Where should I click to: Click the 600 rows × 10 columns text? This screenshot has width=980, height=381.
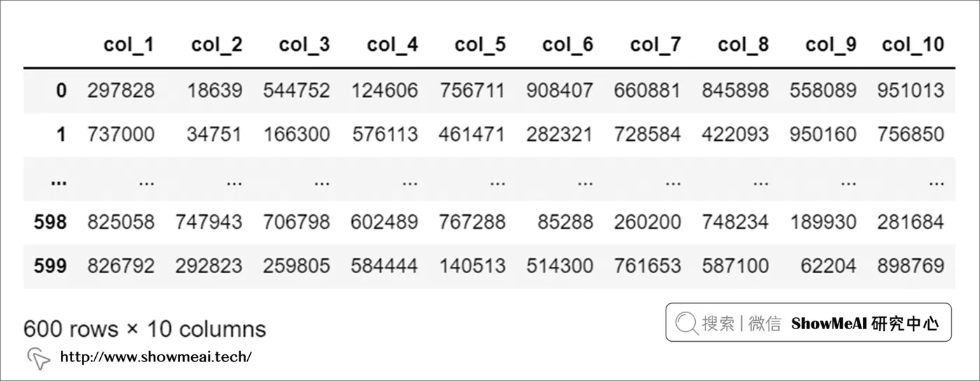[x=145, y=328]
